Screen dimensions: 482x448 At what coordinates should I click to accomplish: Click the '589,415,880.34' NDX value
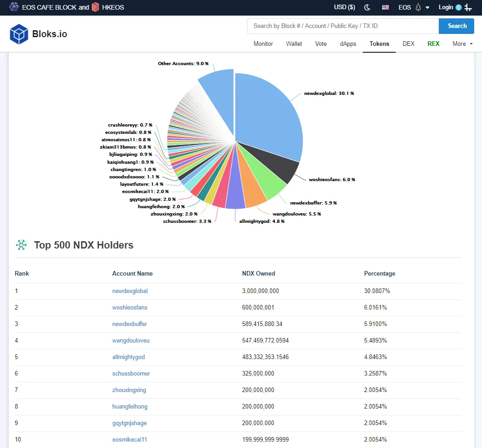(262, 324)
